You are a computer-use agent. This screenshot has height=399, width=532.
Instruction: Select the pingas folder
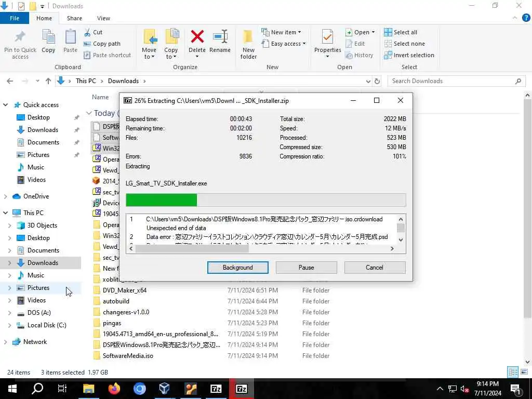coord(112,323)
